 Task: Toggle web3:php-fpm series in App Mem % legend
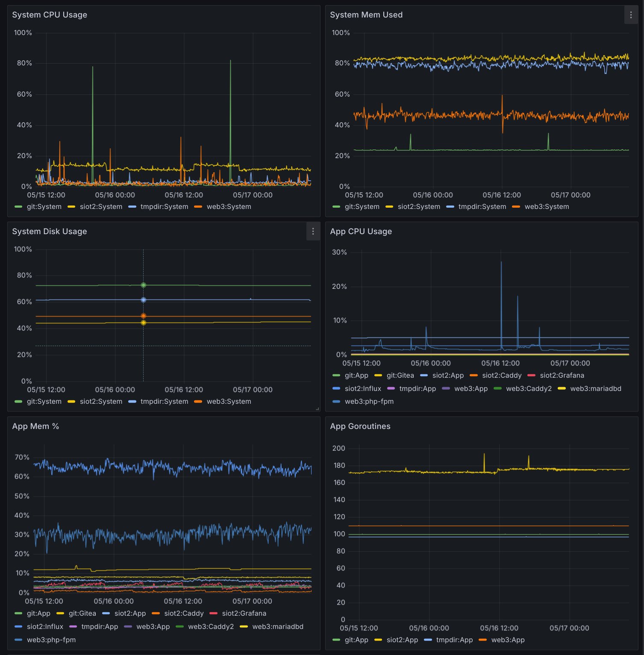point(51,640)
